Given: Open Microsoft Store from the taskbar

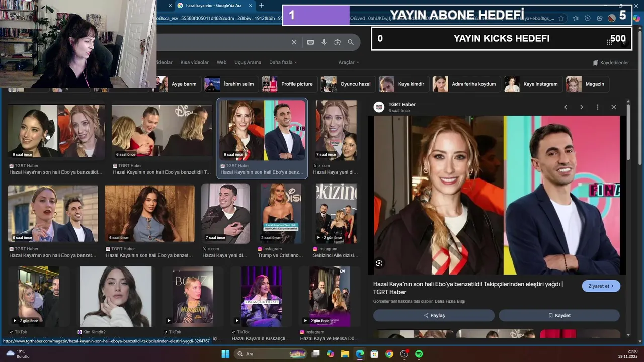Looking at the screenshot, I should (374, 354).
